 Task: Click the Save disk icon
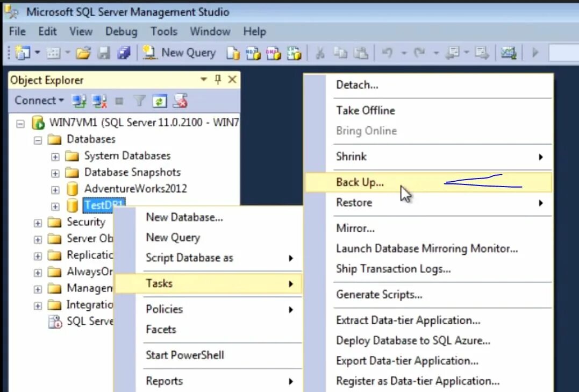pos(104,53)
